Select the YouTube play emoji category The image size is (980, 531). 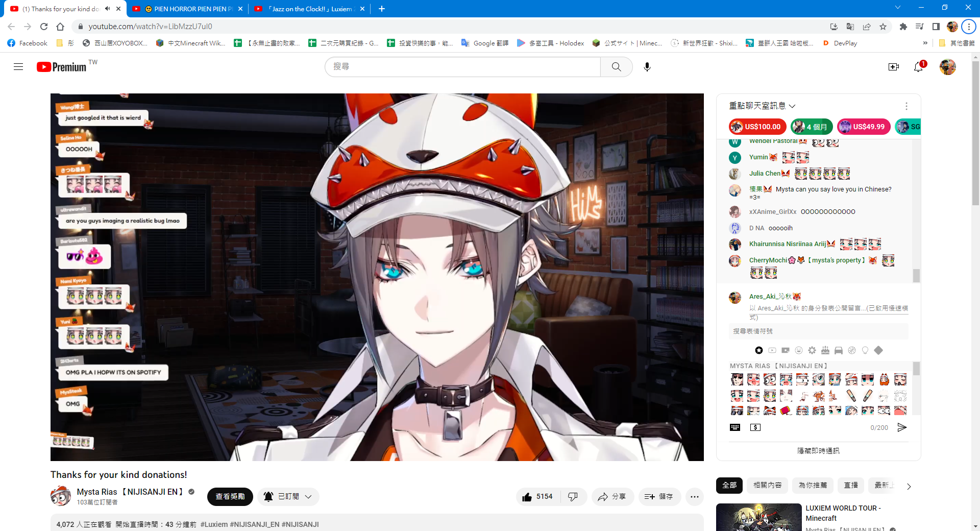[x=772, y=350]
